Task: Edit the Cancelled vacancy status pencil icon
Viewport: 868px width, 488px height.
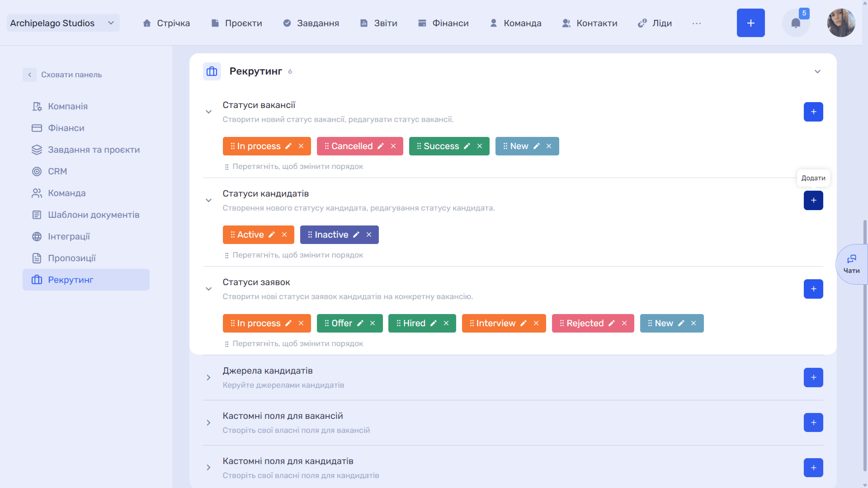Action: (x=380, y=146)
